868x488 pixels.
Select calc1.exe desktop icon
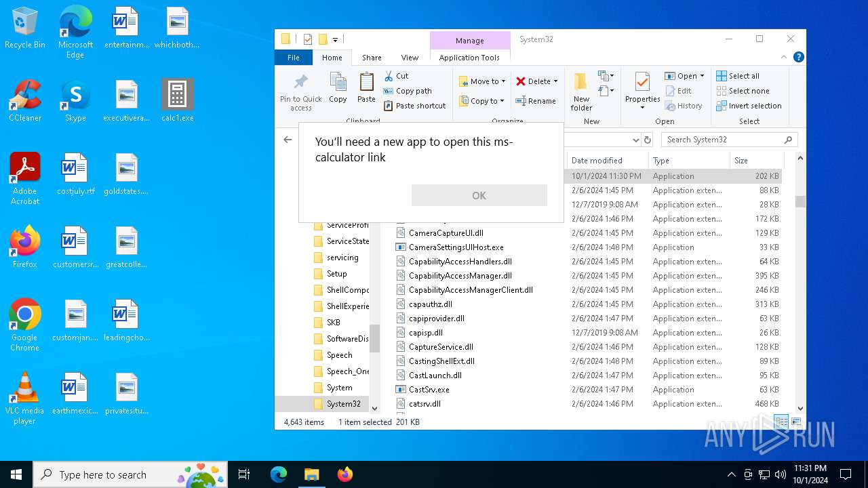pos(178,101)
